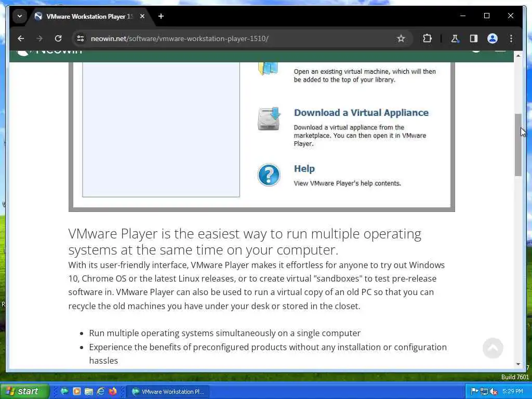
Task: Click the folder icon beside Open virtual machine text
Action: point(268,69)
